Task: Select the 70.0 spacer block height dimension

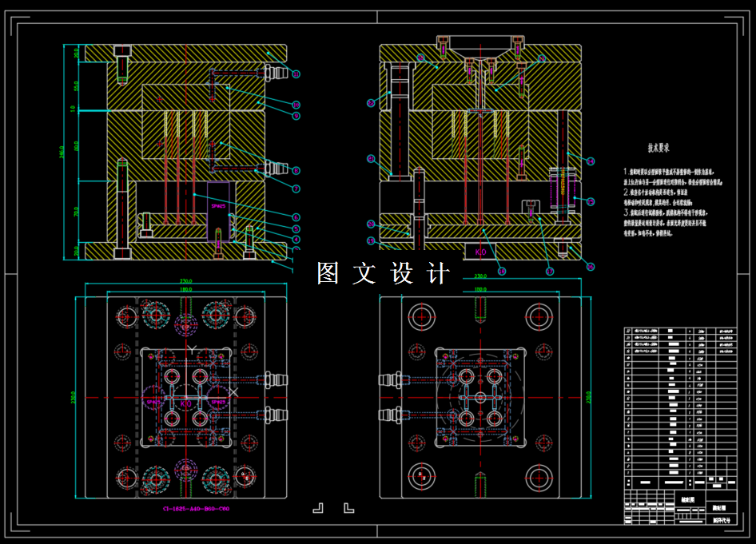Action: click(x=76, y=211)
